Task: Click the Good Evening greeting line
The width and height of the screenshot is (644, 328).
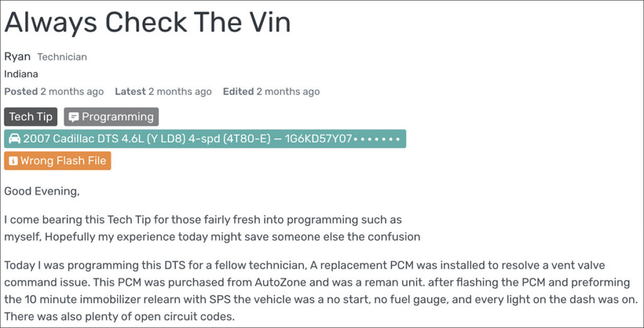Action: 42,191
